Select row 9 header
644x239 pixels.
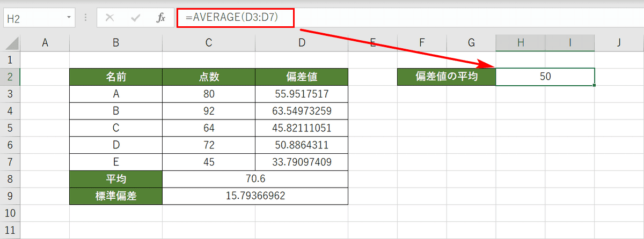pos(10,196)
